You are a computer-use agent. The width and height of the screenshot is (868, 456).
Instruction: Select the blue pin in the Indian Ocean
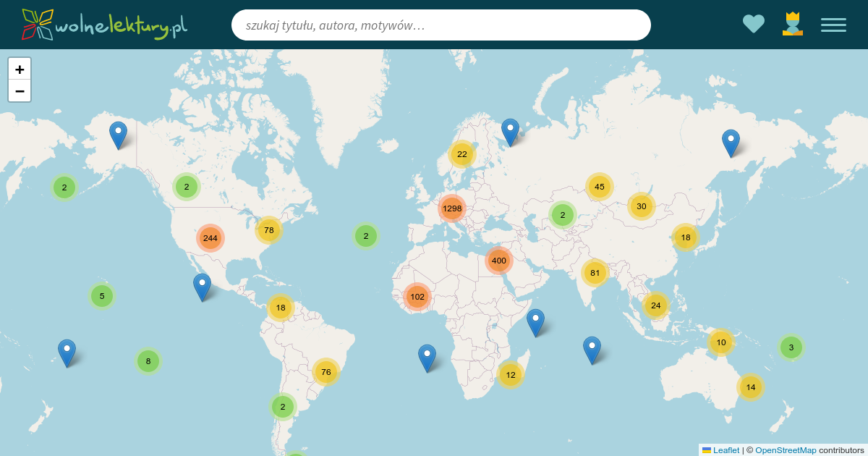click(x=592, y=349)
